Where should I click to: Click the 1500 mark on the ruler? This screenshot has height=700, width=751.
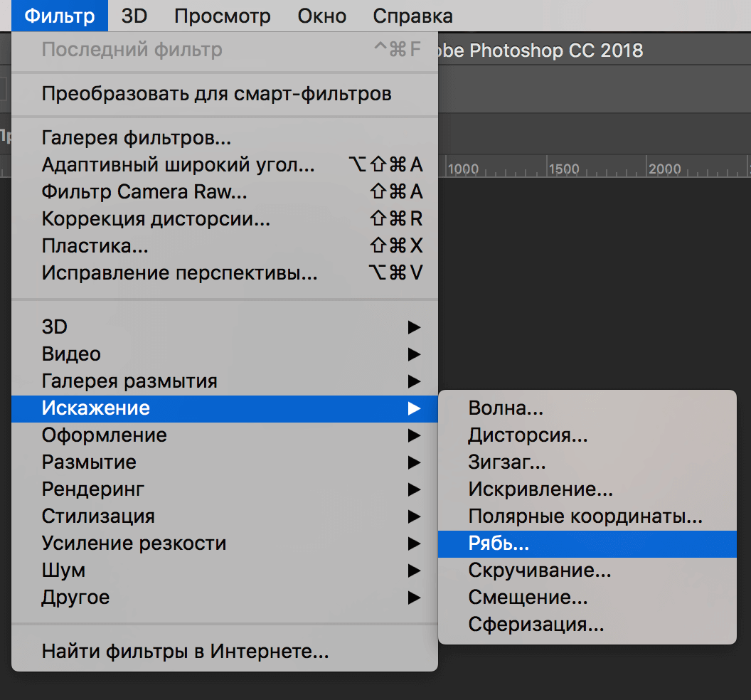click(565, 169)
